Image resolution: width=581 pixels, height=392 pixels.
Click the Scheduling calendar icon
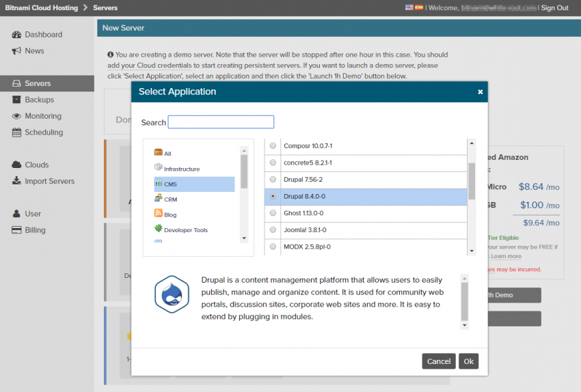(17, 132)
